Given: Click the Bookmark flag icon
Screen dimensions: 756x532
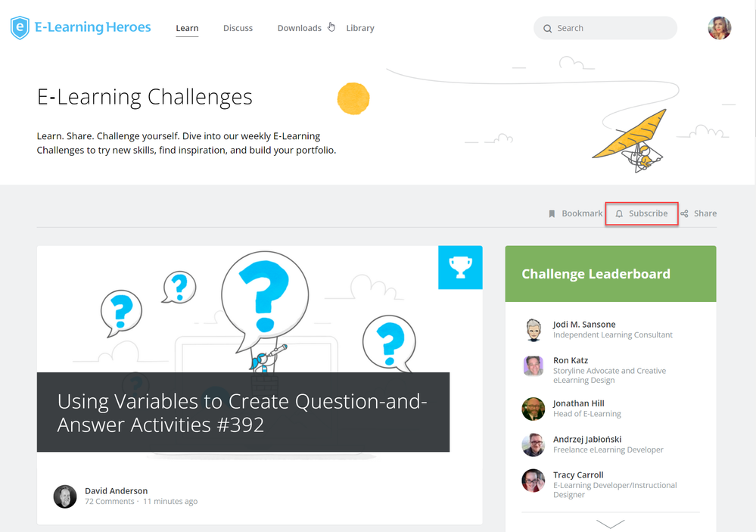Looking at the screenshot, I should (x=552, y=214).
